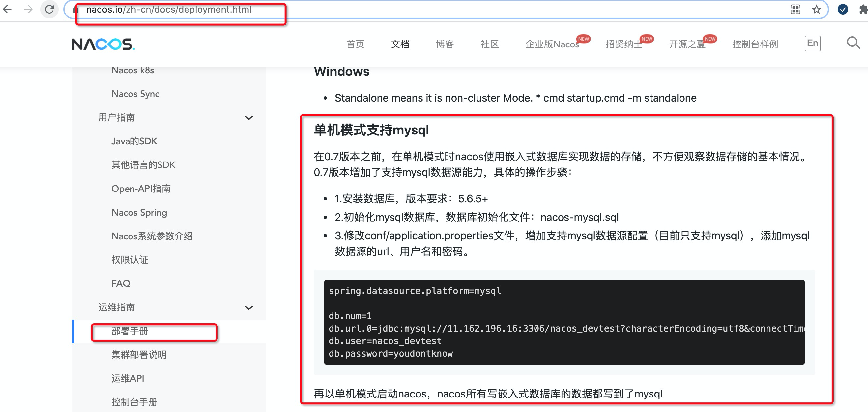Click the NACOS logo

coord(103,44)
